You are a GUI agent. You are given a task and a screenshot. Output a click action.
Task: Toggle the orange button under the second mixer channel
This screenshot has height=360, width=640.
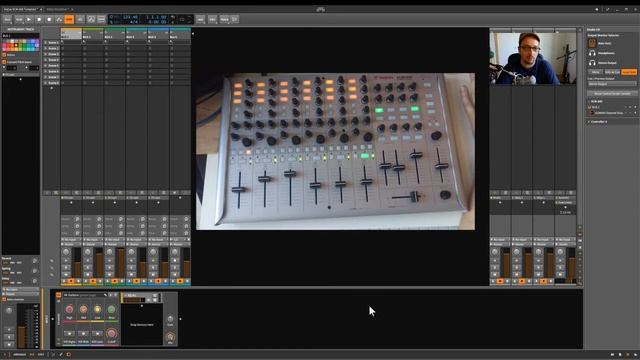93,281
